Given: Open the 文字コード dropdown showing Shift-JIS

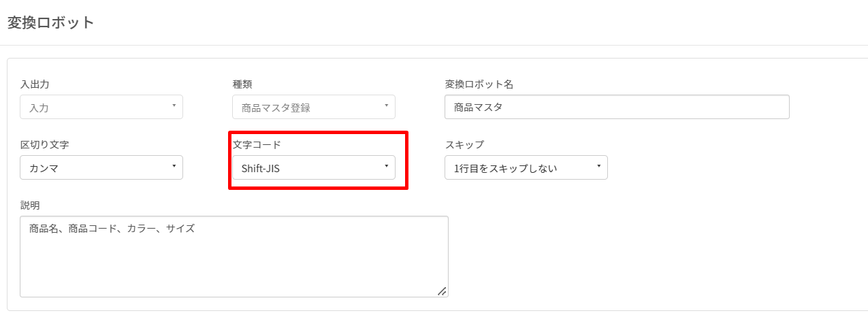Looking at the screenshot, I should click(x=314, y=167).
